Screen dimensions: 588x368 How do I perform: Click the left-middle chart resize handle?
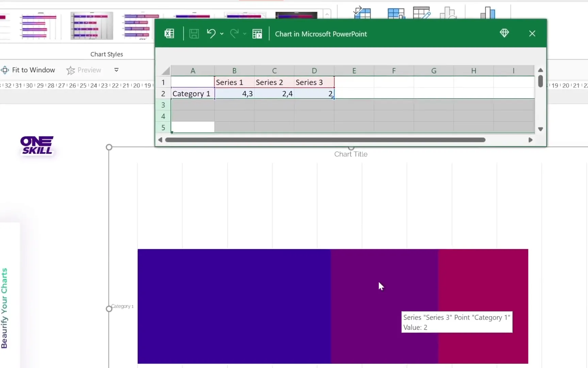pyautogui.click(x=109, y=309)
